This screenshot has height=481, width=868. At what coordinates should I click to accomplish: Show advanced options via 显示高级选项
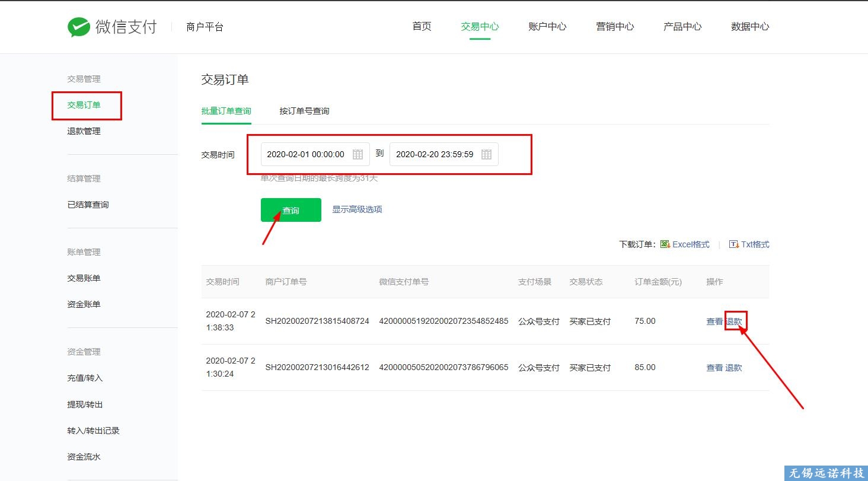point(357,209)
